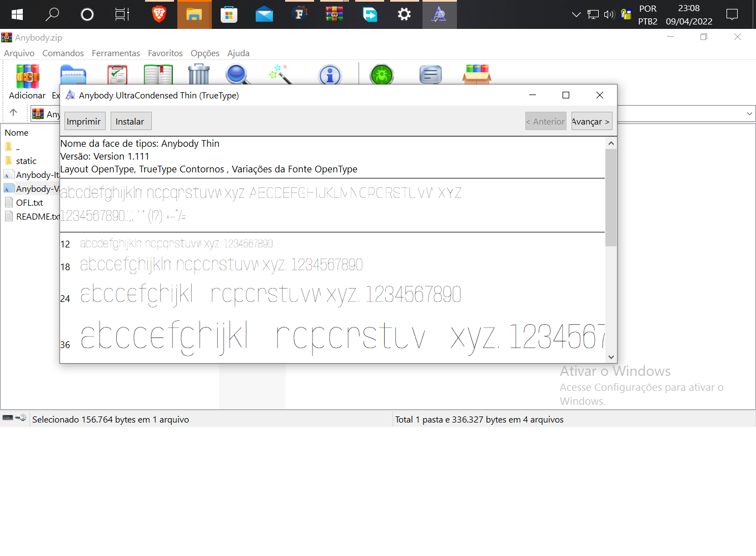Click the blue folder extract icon in WinRAR
756x556 pixels.
(73, 75)
